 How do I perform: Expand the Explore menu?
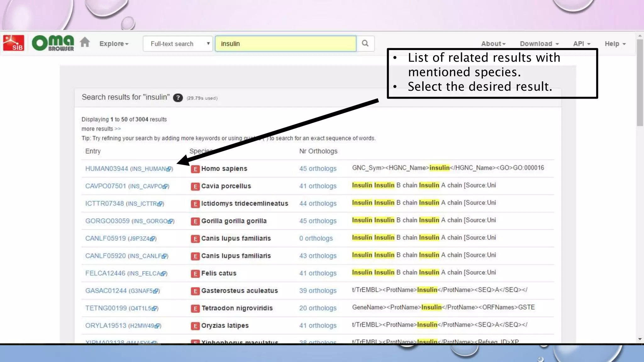click(x=114, y=44)
